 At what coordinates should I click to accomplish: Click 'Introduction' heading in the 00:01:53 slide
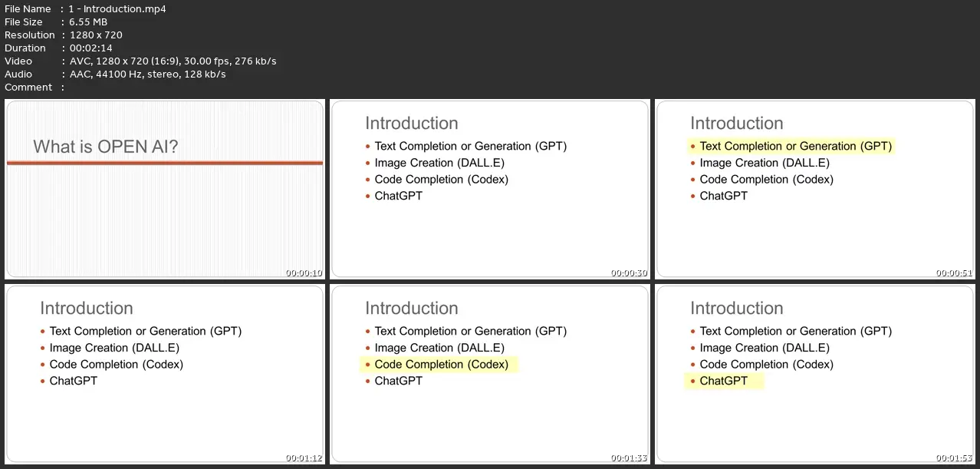737,309
